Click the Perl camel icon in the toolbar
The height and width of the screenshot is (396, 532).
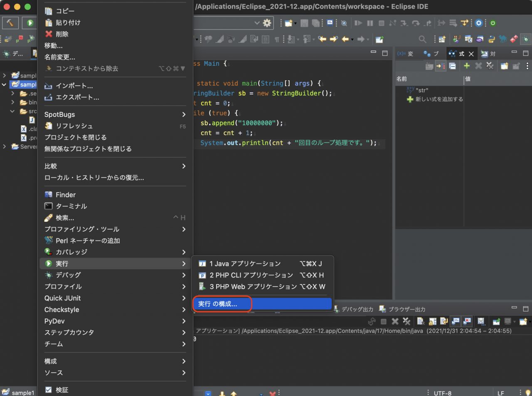coord(502,39)
